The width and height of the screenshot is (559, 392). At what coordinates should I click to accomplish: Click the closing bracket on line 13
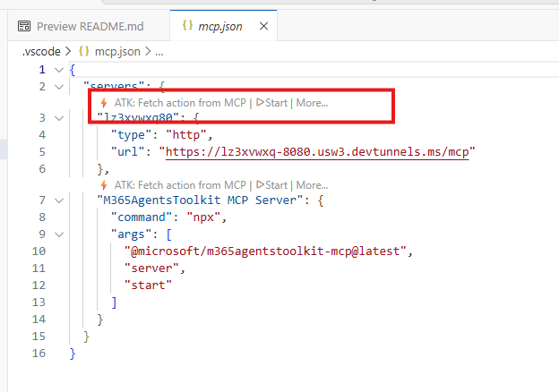[x=114, y=303]
